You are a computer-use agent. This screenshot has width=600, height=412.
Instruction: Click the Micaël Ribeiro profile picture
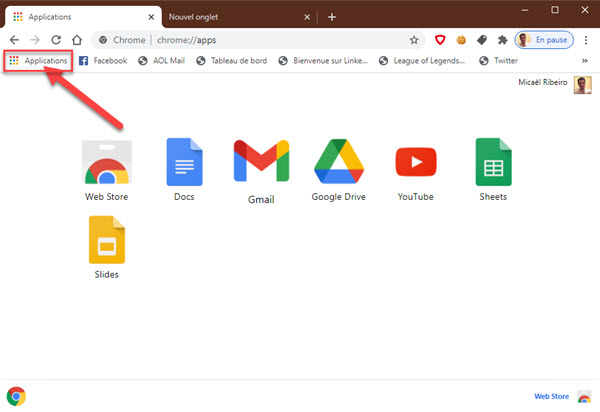pos(582,85)
